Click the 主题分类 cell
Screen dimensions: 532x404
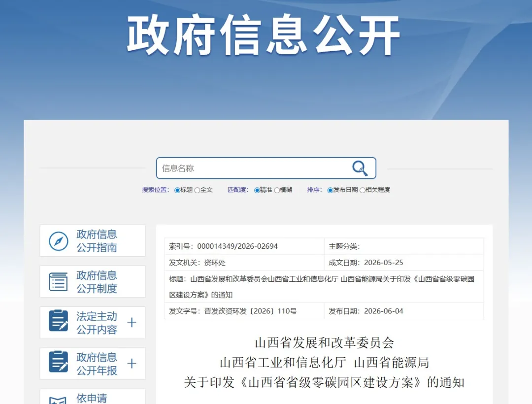pos(404,246)
